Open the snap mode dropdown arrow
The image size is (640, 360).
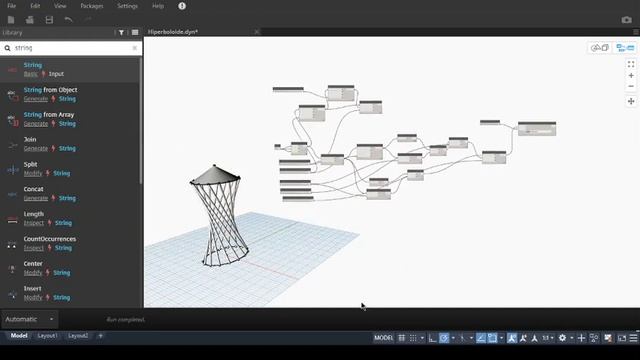coord(422,338)
